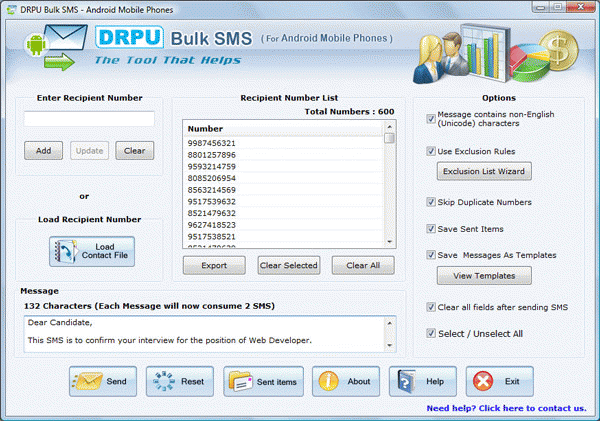Uncheck Skip Duplicate Numbers
The width and height of the screenshot is (600, 421).
click(431, 202)
